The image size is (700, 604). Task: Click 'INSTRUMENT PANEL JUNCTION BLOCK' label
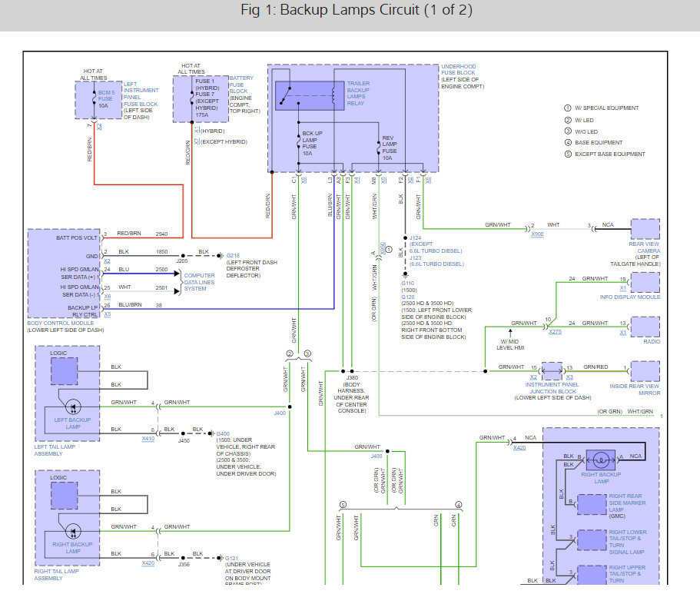pos(552,388)
